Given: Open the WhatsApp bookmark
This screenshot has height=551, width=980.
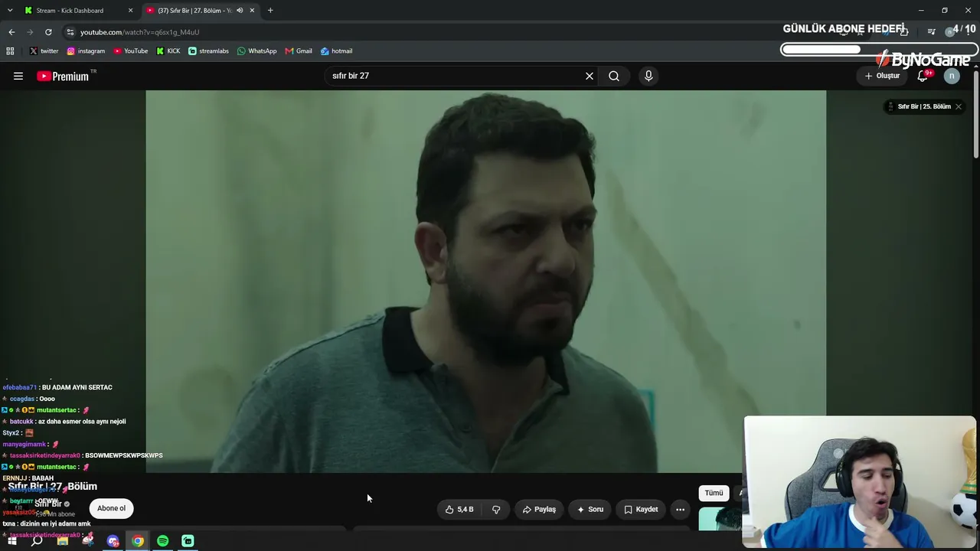Looking at the screenshot, I should tap(257, 51).
